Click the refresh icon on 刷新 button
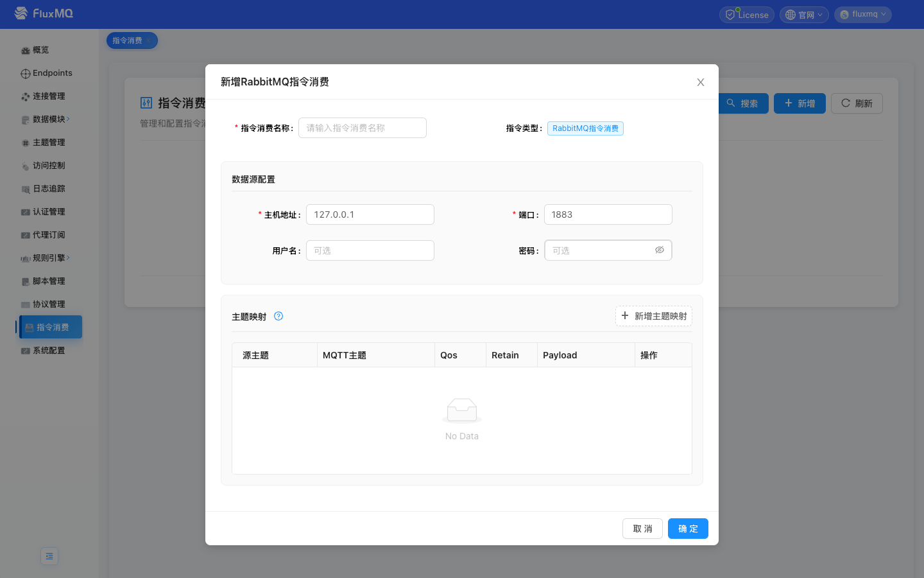 (846, 103)
